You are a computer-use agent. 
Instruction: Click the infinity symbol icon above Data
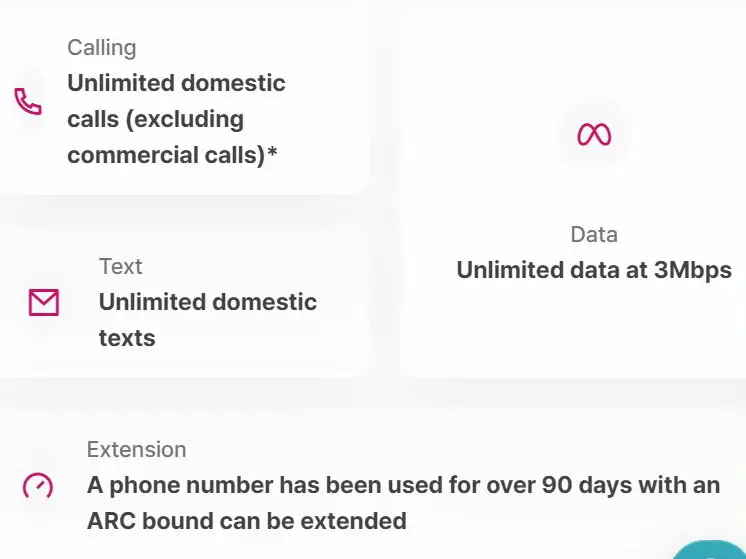pos(594,134)
